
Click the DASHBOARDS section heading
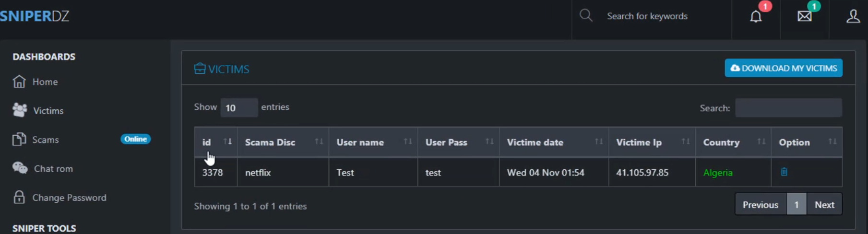pos(44,57)
